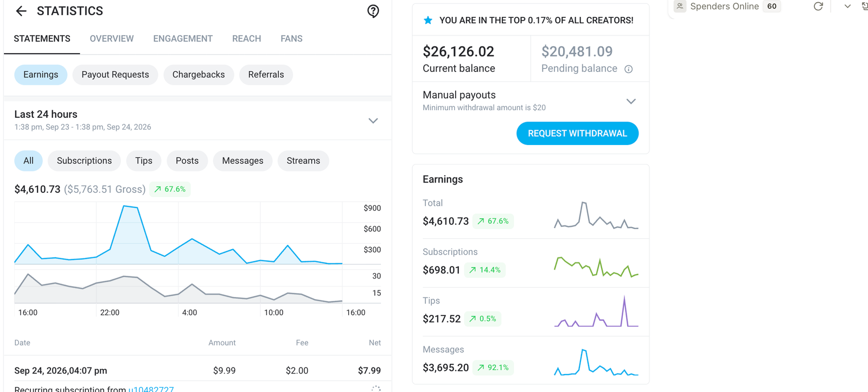Viewport: 868px width, 392px height.
Task: Click the Subscriptions 14.4% growth badge
Action: click(x=485, y=270)
